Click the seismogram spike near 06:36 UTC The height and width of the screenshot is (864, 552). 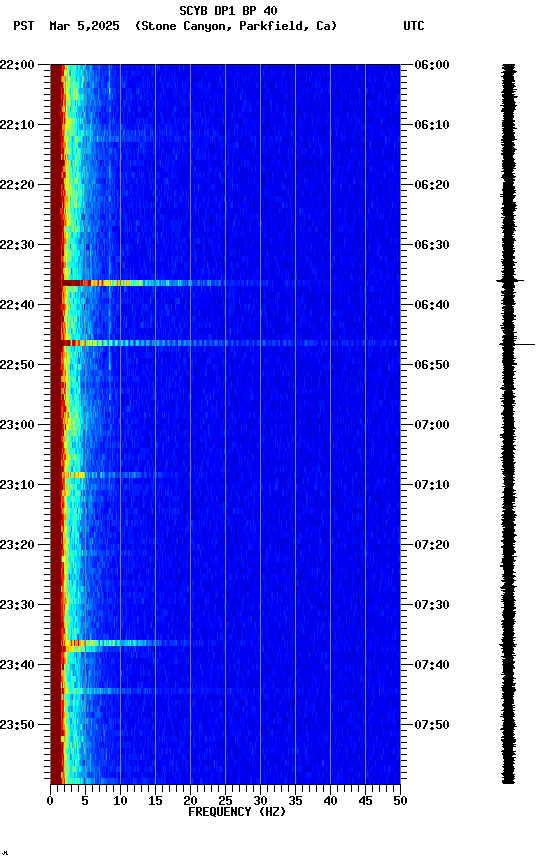tap(510, 281)
